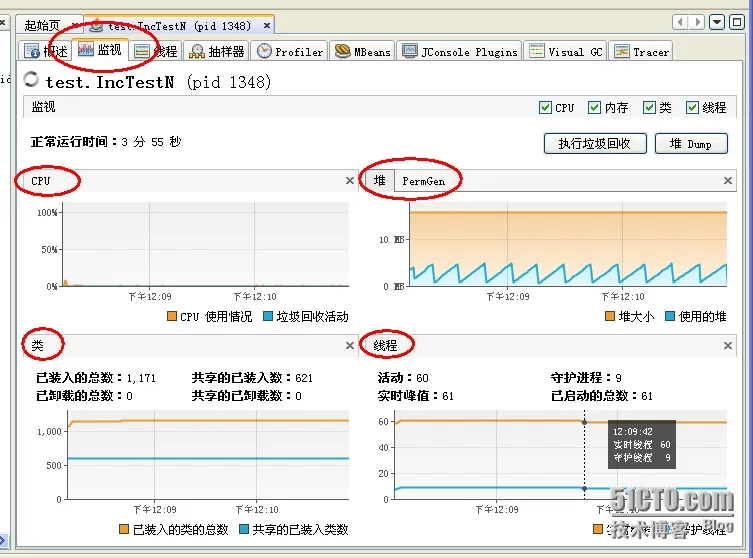
Task: Open the Tracer tab
Action: [x=641, y=51]
